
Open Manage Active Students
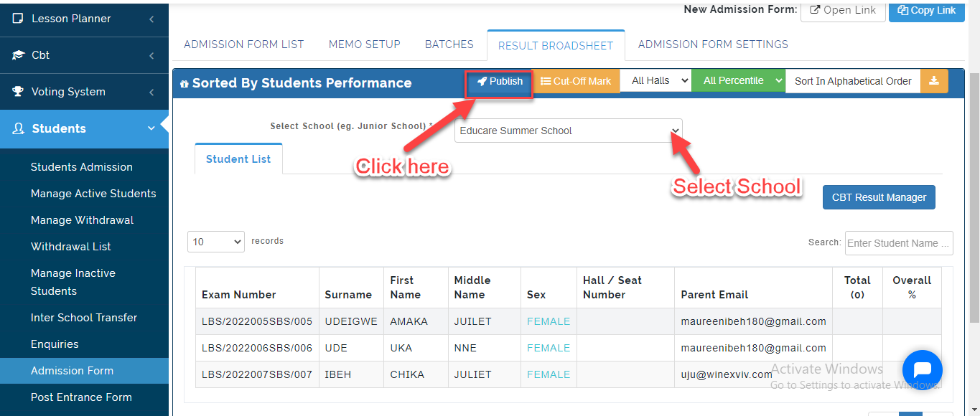[93, 194]
